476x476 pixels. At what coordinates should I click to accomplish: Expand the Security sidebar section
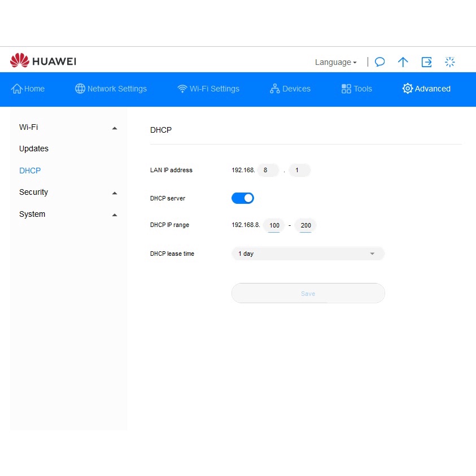pyautogui.click(x=68, y=193)
